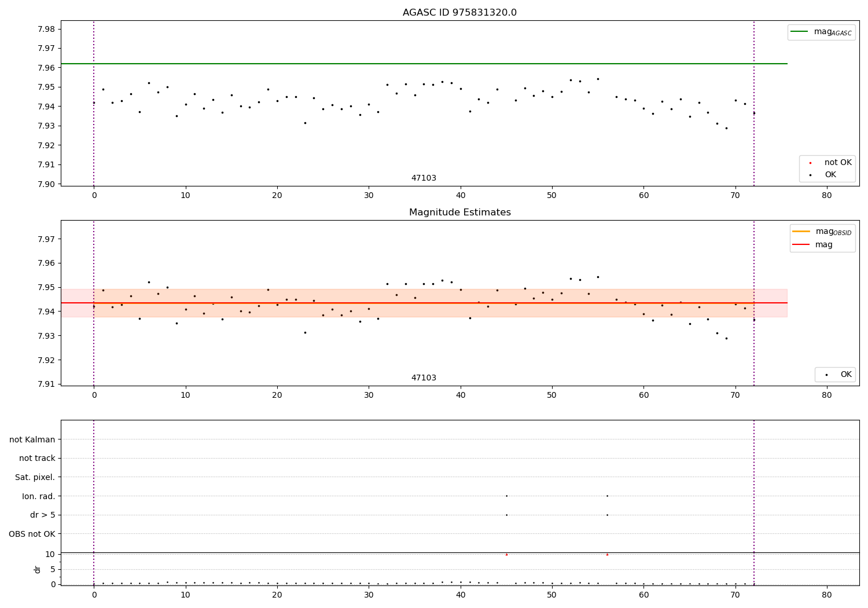Click the '7.97' y-tick in Magnitude Estimates plot
This screenshot has height=608, width=868.
point(46,239)
